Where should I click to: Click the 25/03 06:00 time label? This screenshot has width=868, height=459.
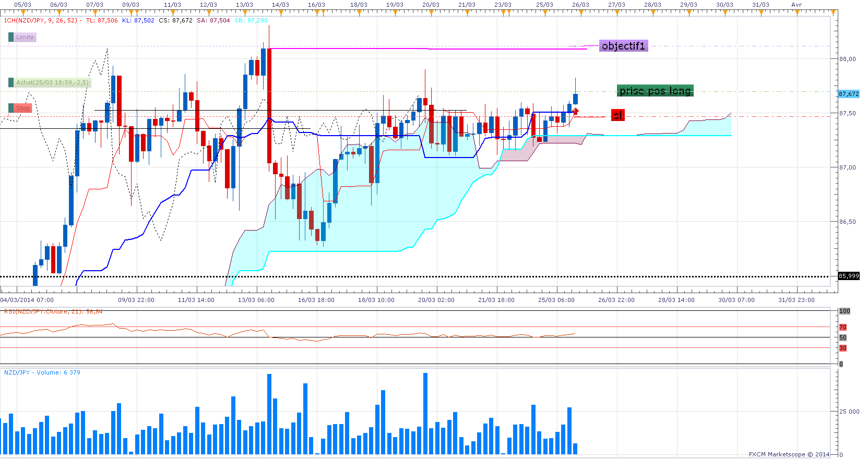pos(556,300)
